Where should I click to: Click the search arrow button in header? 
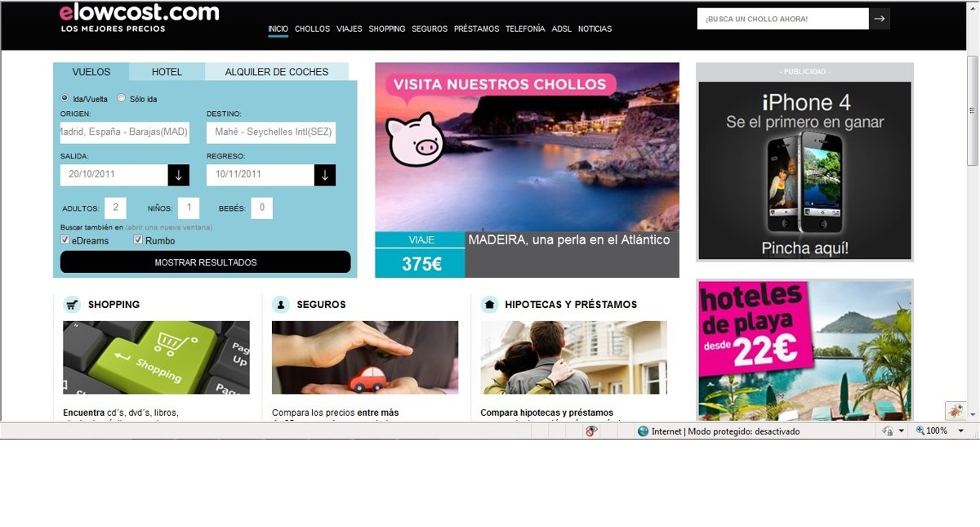(879, 19)
